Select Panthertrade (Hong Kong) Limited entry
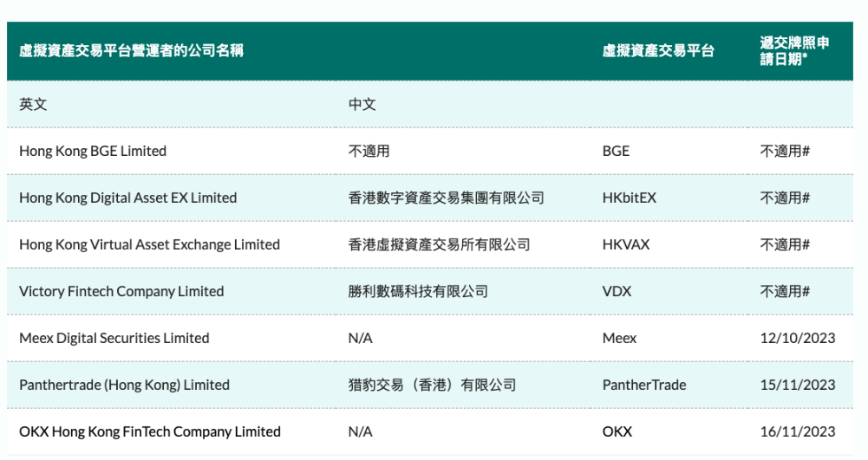Screen dimensions: 868x460 [124, 385]
